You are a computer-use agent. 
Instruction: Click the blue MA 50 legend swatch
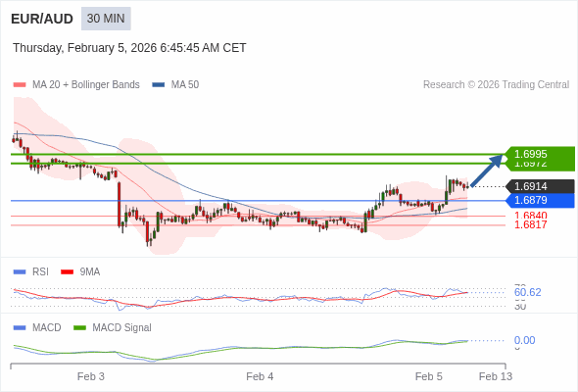pyautogui.click(x=159, y=85)
